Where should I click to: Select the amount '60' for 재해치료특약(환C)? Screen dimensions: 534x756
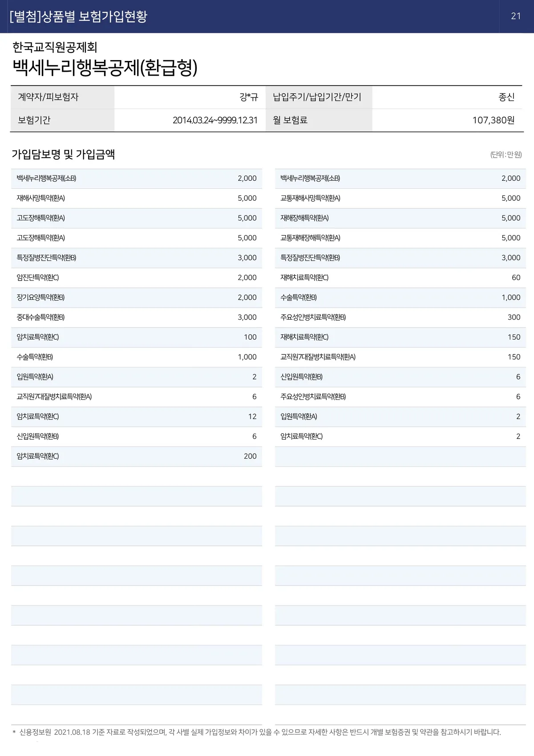(x=516, y=277)
